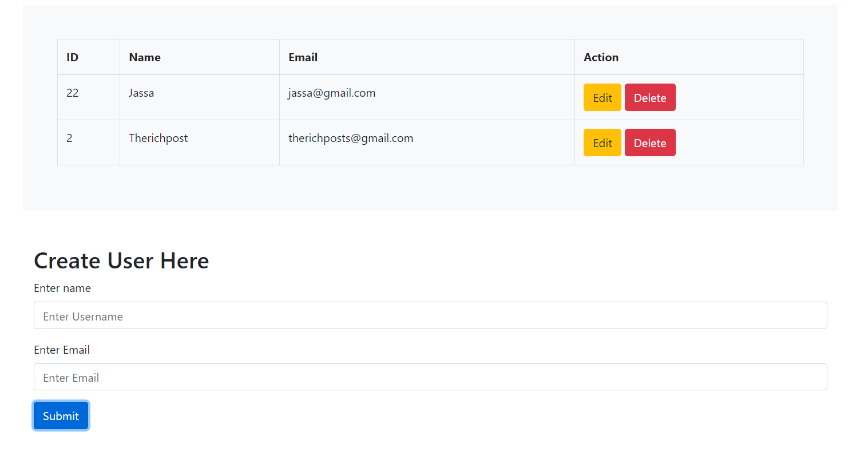Click the Enter name label
Image resolution: width=868 pixels, height=463 pixels.
(62, 288)
